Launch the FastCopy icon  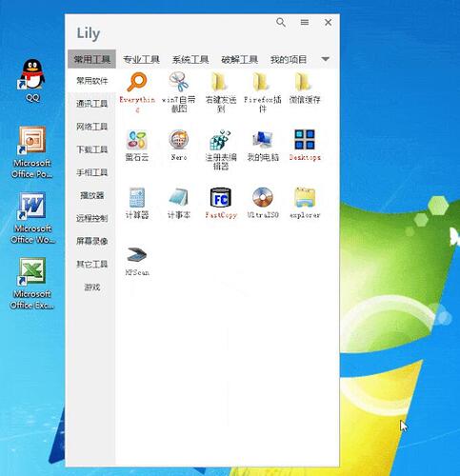tap(221, 197)
